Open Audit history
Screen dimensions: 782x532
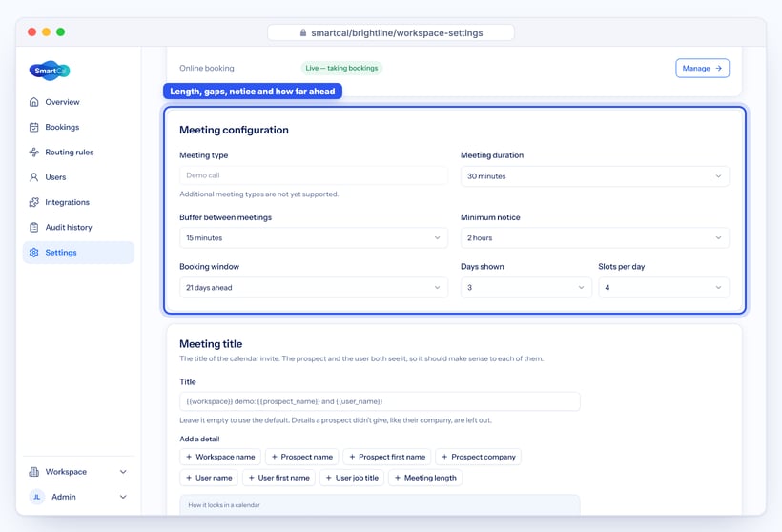click(x=78, y=227)
